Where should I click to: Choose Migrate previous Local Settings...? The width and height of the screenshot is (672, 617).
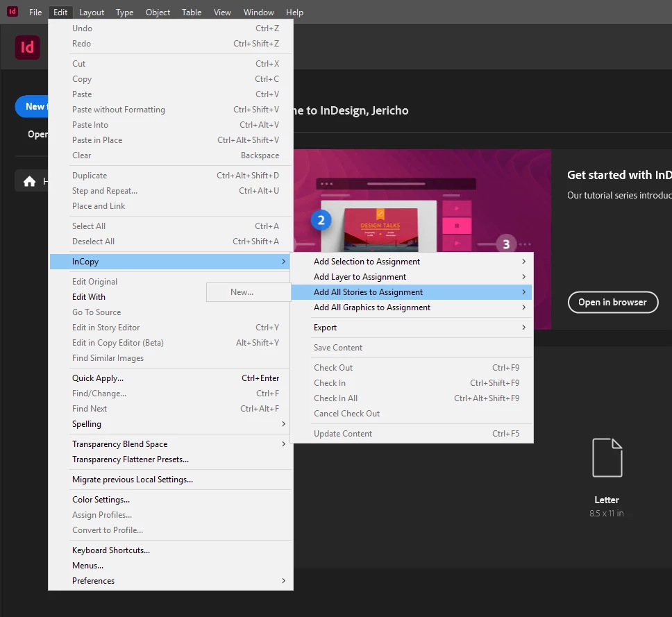[x=170, y=480]
